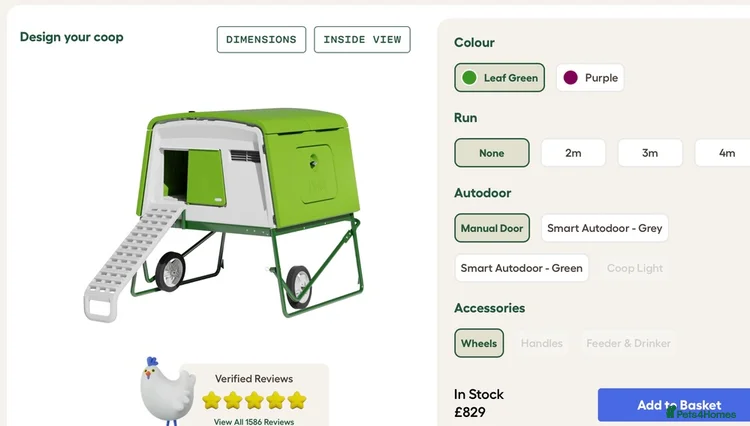Choose Smart Autodoor - Green
This screenshot has width=750, height=426.
point(521,268)
